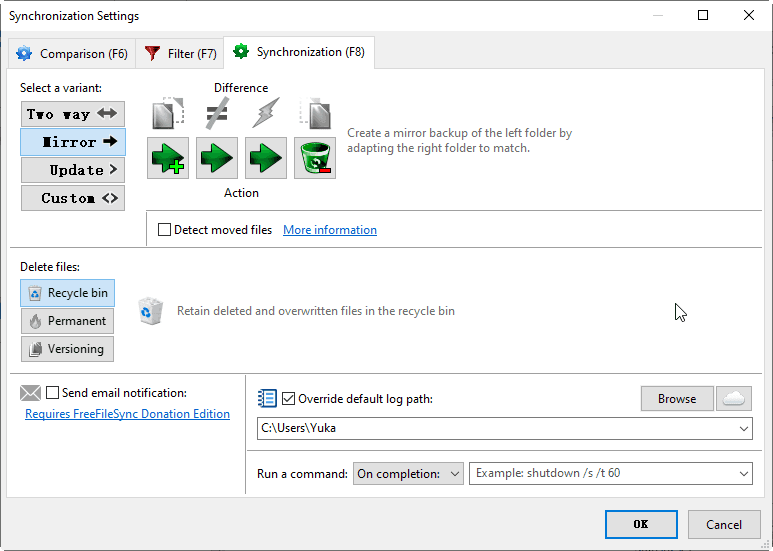Image resolution: width=773 pixels, height=551 pixels.
Task: Select Recycle bin delete option
Action: 67,293
